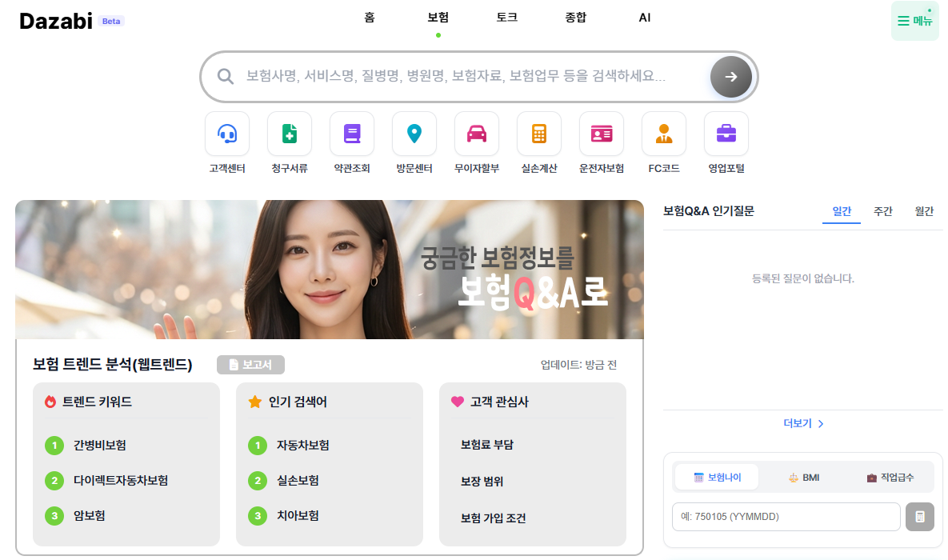Screen dimensions: 948x560
Task: Switch popular questions to 월간 tab
Action: [924, 211]
